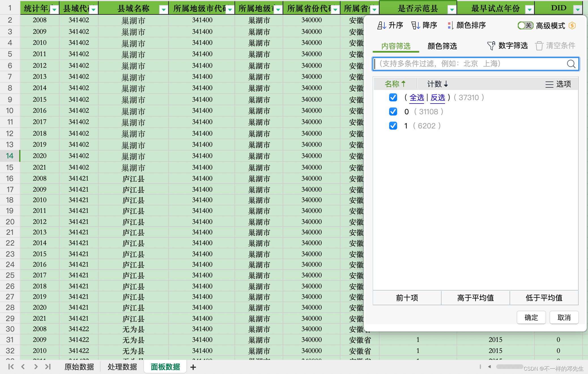Click the color sort (颜色排序) icon

click(x=450, y=25)
